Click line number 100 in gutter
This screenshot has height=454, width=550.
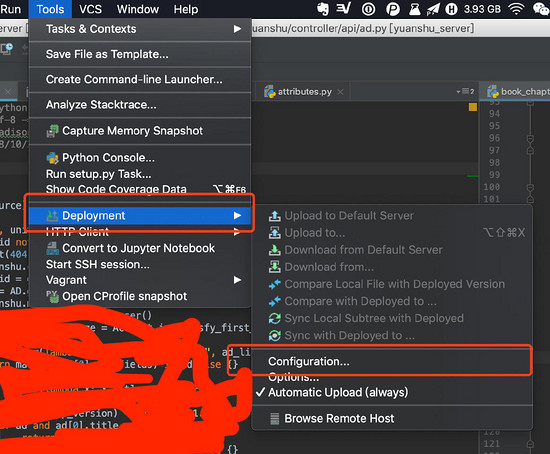(491, 187)
